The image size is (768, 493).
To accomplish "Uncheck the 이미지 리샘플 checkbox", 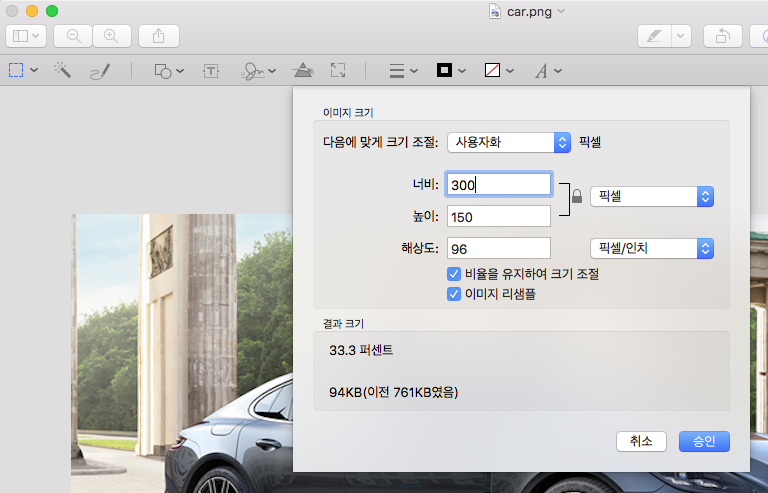I will pos(454,294).
